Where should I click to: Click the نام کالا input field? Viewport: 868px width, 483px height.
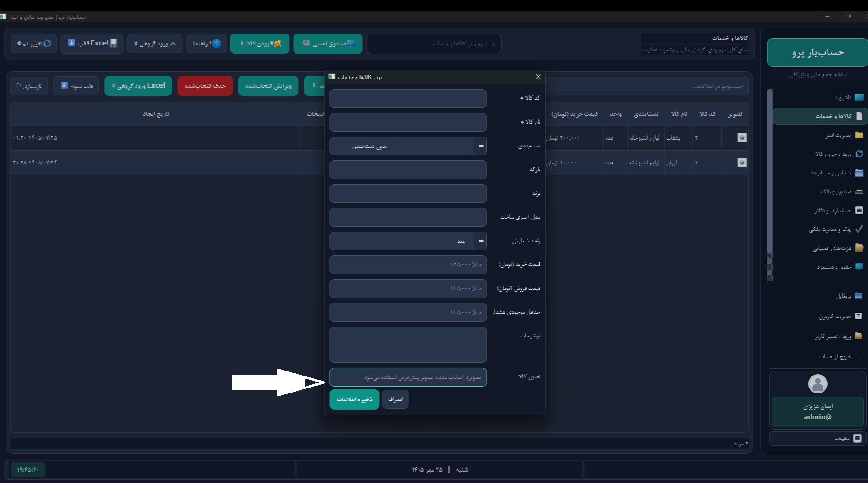point(408,122)
